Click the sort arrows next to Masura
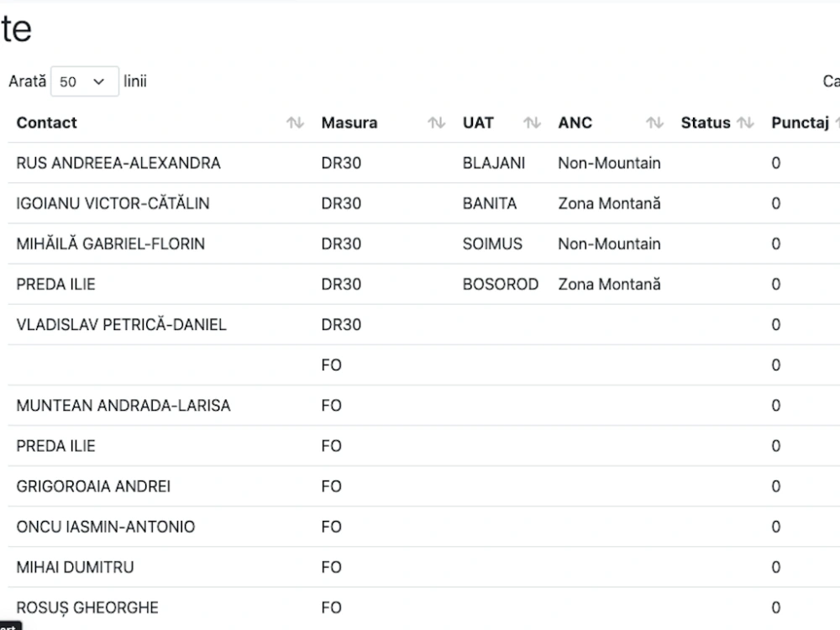The image size is (840, 630). (436, 123)
